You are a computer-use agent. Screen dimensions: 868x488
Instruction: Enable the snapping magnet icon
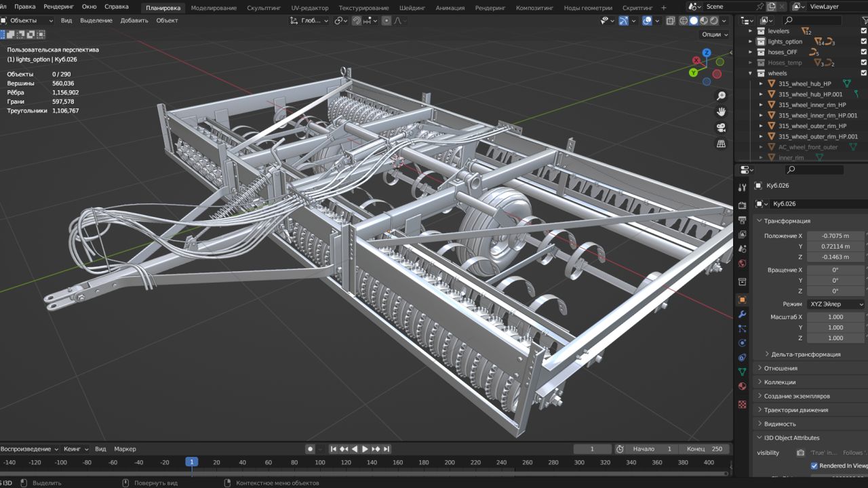click(x=357, y=20)
